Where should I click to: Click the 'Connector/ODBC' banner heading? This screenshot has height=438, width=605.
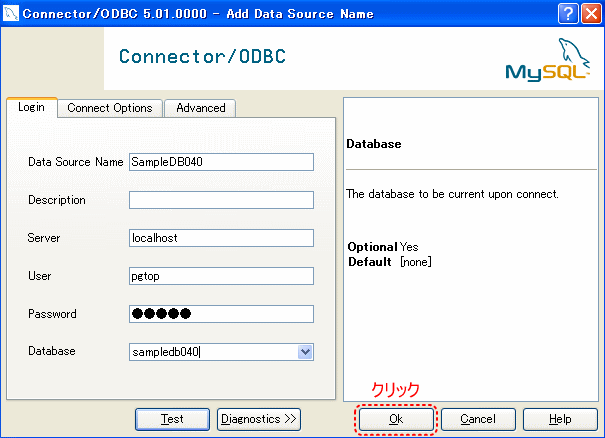(x=202, y=56)
